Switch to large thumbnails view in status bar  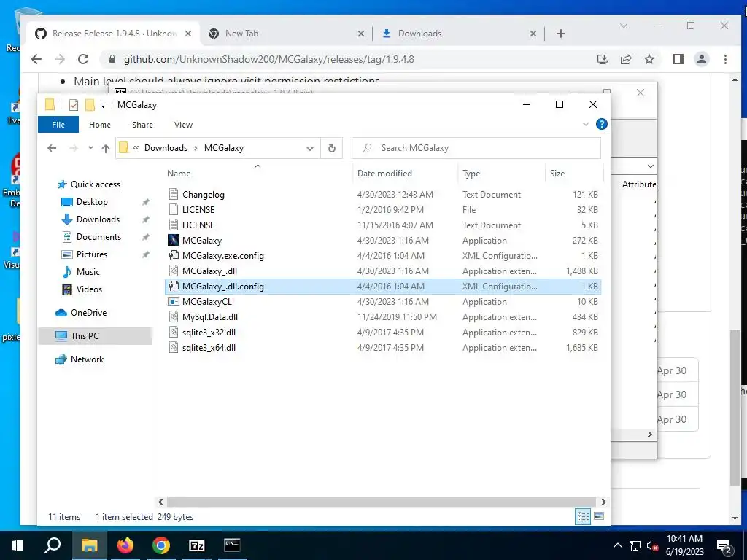coord(599,517)
